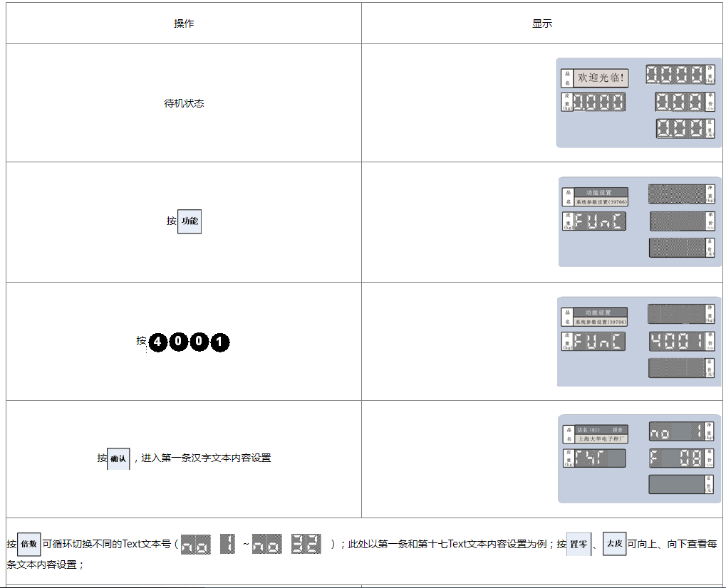This screenshot has width=726, height=588.
Task: Select the display image showing 4001
Action: [x=638, y=342]
